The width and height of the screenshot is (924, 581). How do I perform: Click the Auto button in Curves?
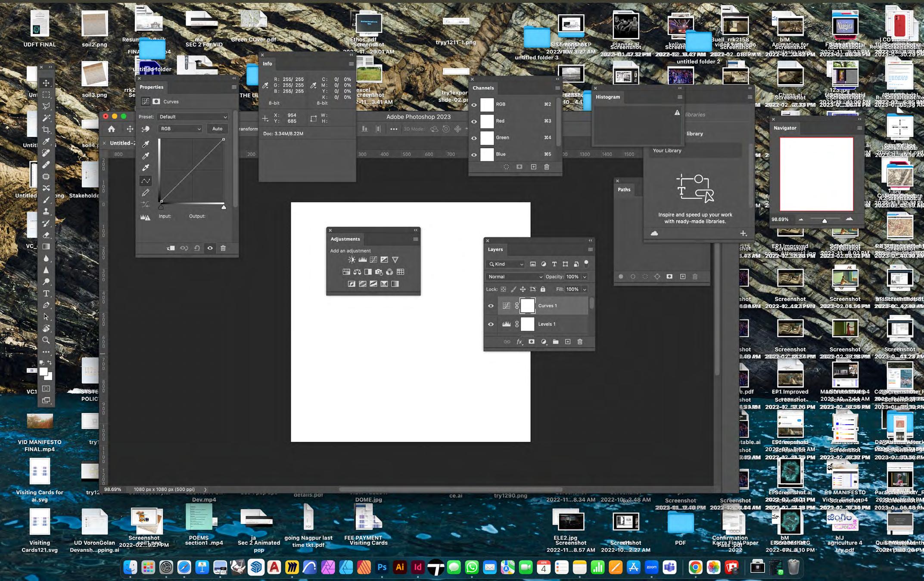pos(217,129)
